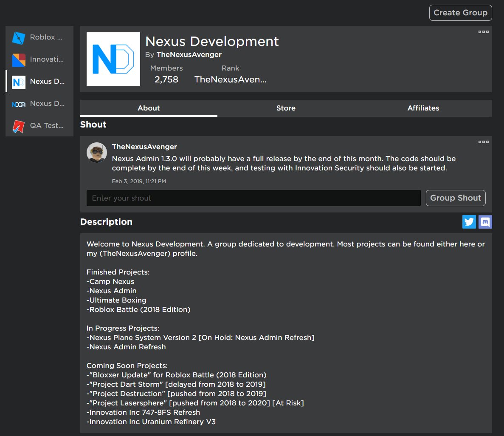
Task: Click 'Nexus Plane System Version 2' line
Action: point(200,337)
